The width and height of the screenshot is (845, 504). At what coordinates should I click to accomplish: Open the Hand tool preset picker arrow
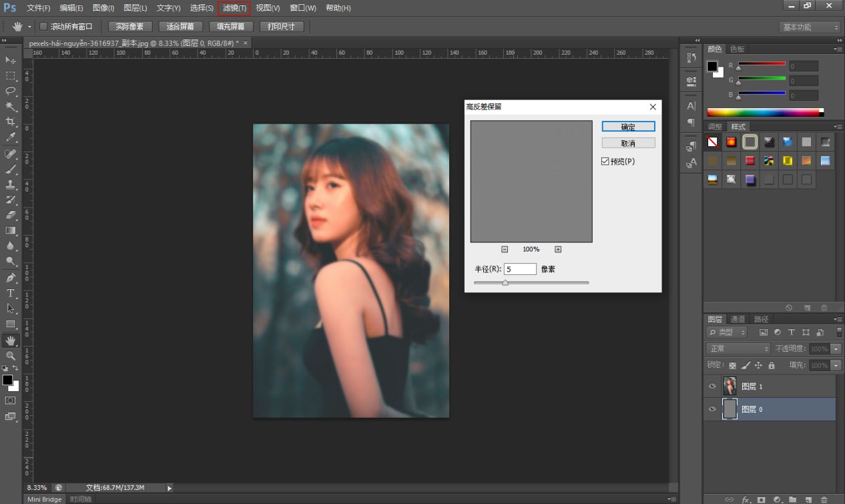(x=30, y=27)
